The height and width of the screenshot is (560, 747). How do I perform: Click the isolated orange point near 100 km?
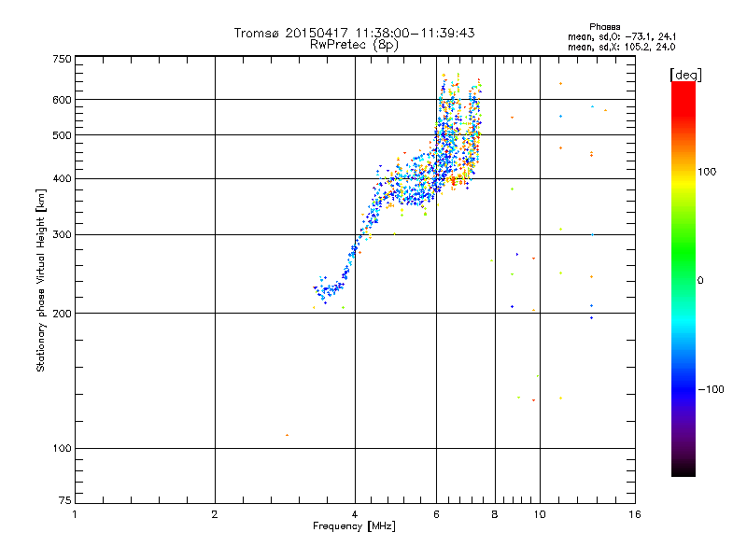coord(287,435)
